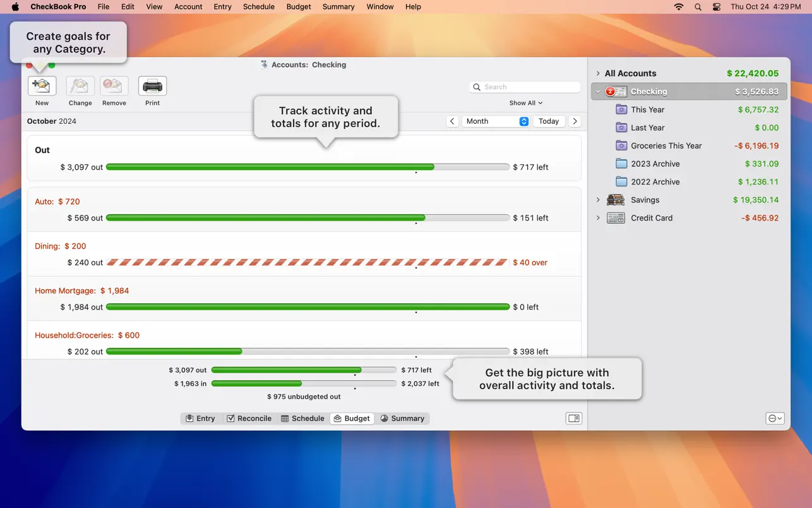Switch to the Schedule tab
Image resolution: width=812 pixels, height=508 pixels.
pyautogui.click(x=302, y=418)
